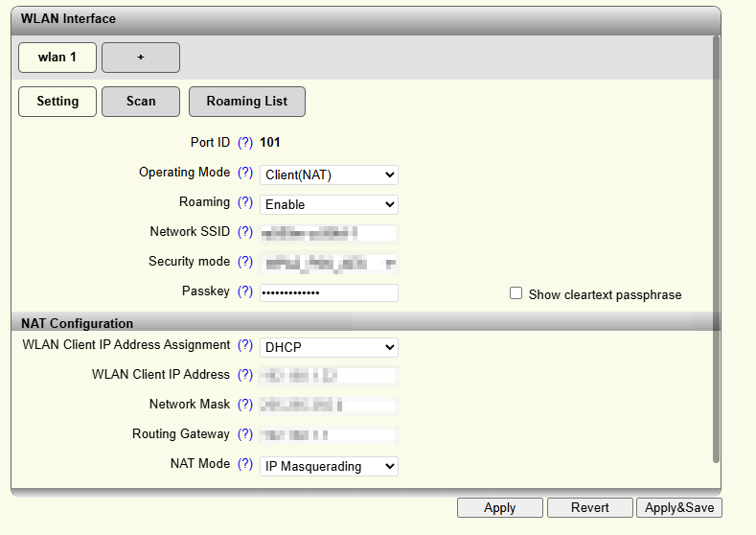Click the Revert button
756x535 pixels.
589,508
